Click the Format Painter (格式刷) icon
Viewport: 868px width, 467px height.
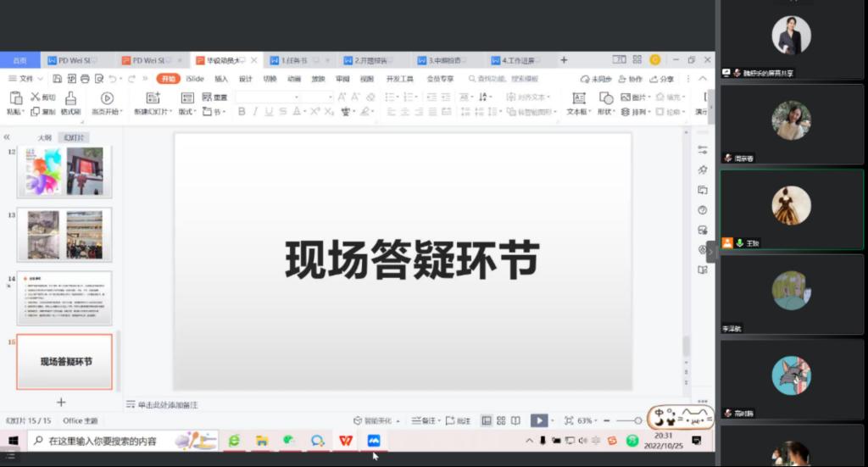(70, 98)
